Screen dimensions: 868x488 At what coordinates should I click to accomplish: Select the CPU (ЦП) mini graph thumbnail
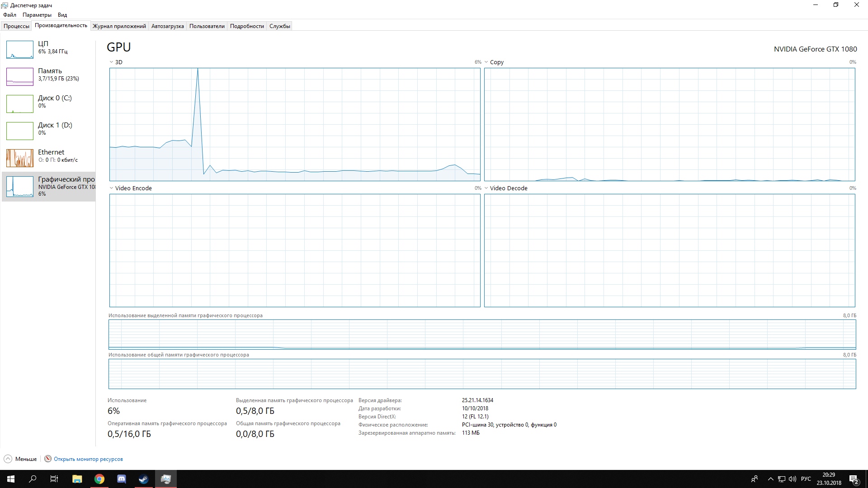20,50
